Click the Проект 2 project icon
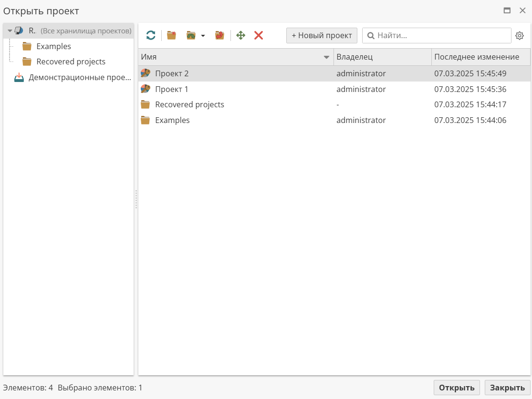Screen dimensions: 532x399 146,73
